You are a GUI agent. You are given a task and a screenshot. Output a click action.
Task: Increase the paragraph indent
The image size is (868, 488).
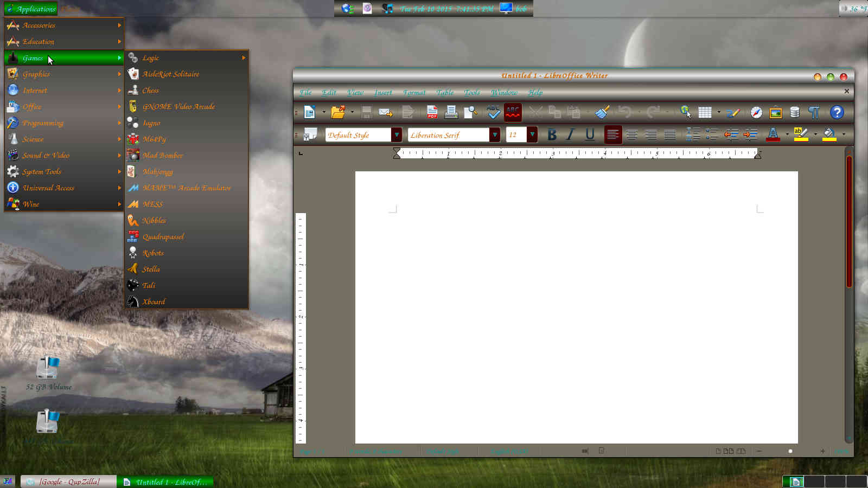[x=750, y=134]
